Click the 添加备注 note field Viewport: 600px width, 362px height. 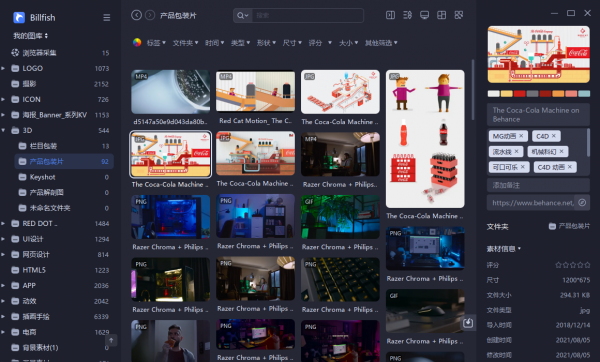click(x=538, y=185)
